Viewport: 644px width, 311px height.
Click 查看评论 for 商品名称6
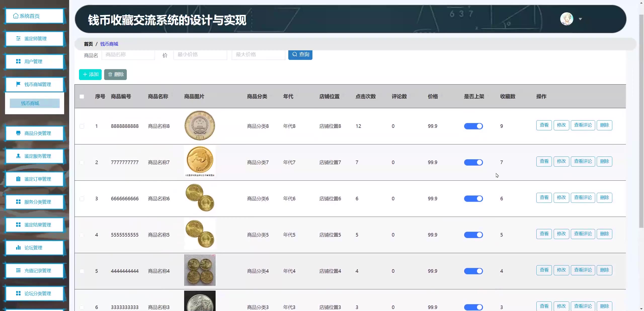pyautogui.click(x=583, y=198)
